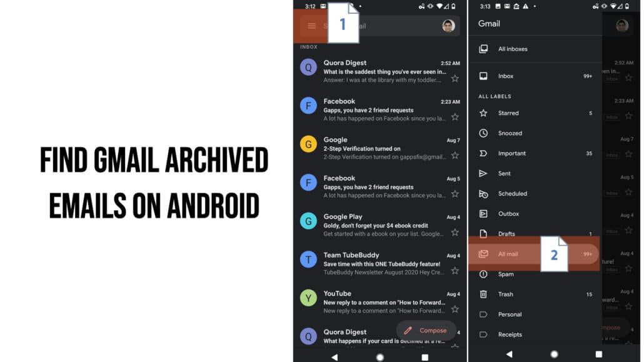
Task: Click the Personal label tag icon
Action: pyautogui.click(x=483, y=314)
